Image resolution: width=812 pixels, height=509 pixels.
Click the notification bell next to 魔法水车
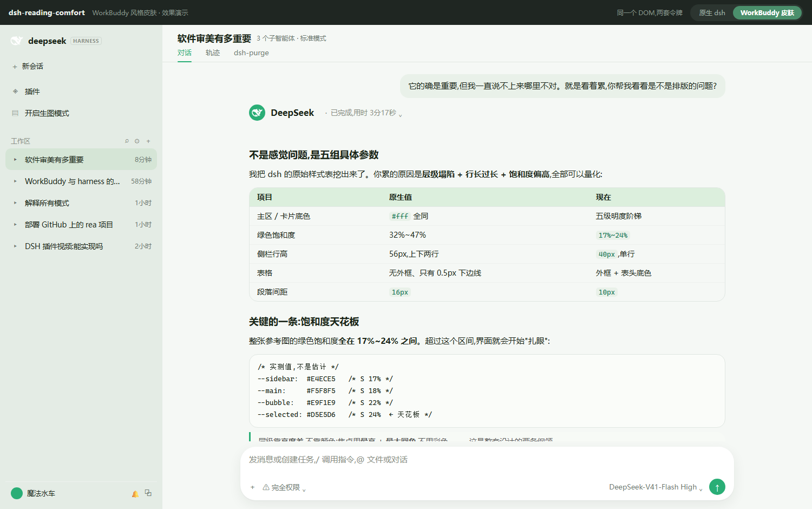tap(135, 493)
